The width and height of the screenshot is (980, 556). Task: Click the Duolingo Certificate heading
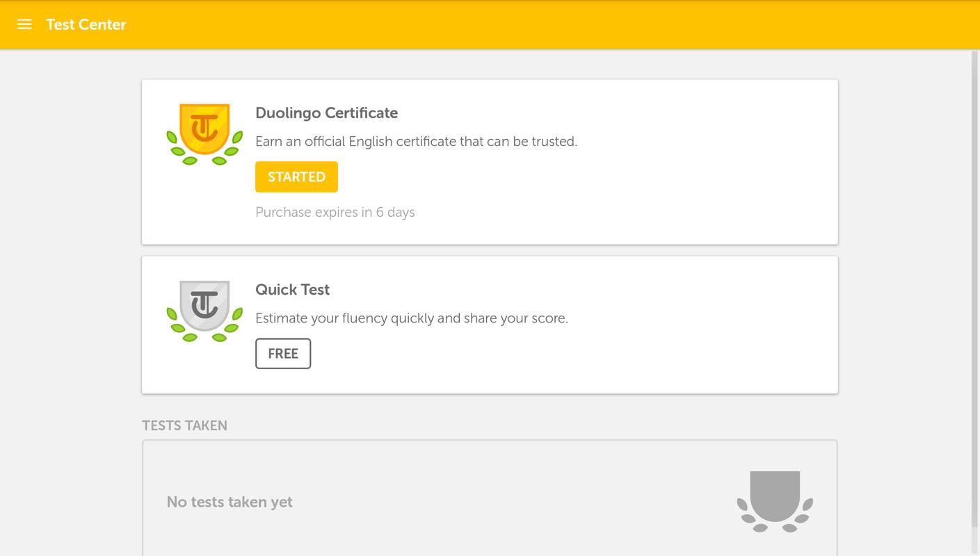pos(327,113)
